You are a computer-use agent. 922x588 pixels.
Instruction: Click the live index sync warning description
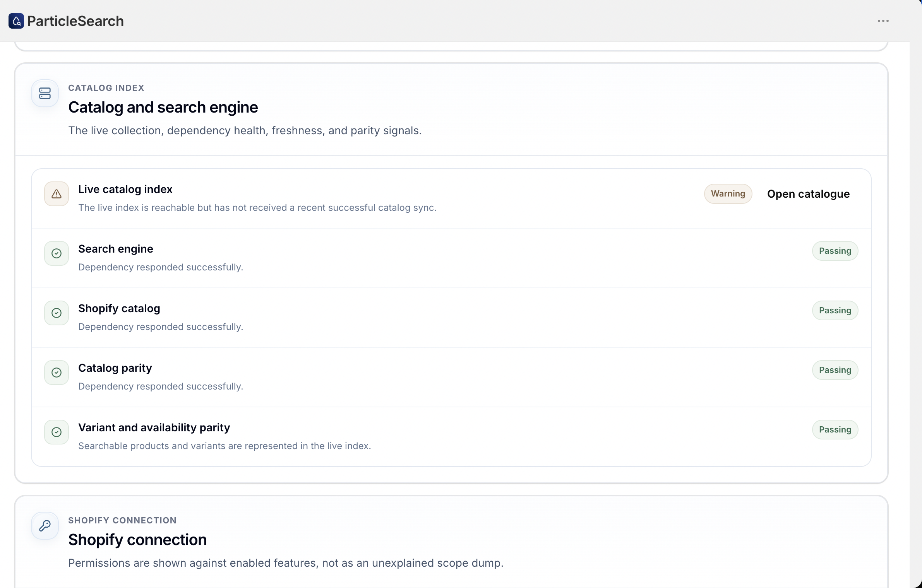[x=257, y=208]
